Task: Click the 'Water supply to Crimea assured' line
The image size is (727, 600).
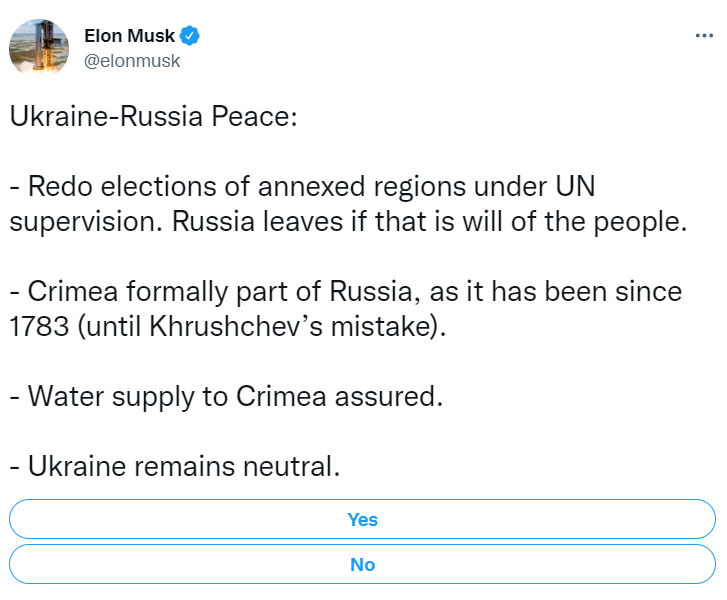Action: point(226,396)
